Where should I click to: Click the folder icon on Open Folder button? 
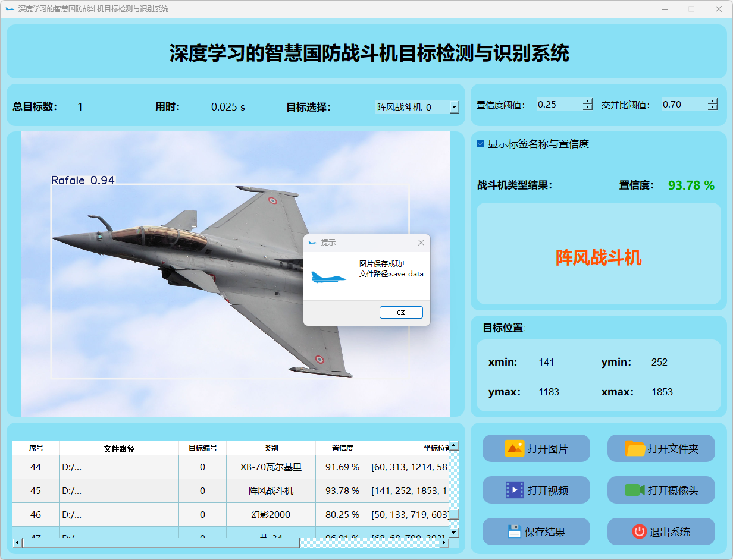pos(635,448)
